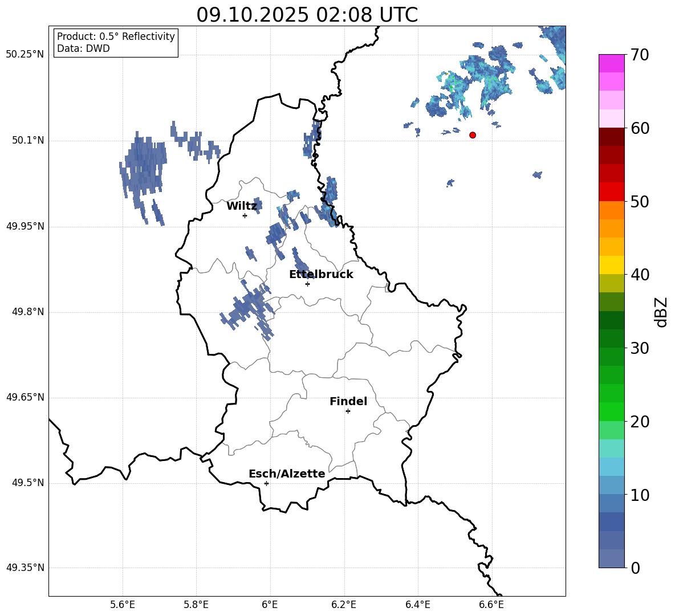Image resolution: width=675 pixels, height=616 pixels.
Task: Click the 49.5°N latitude label
Action: pyautogui.click(x=28, y=483)
